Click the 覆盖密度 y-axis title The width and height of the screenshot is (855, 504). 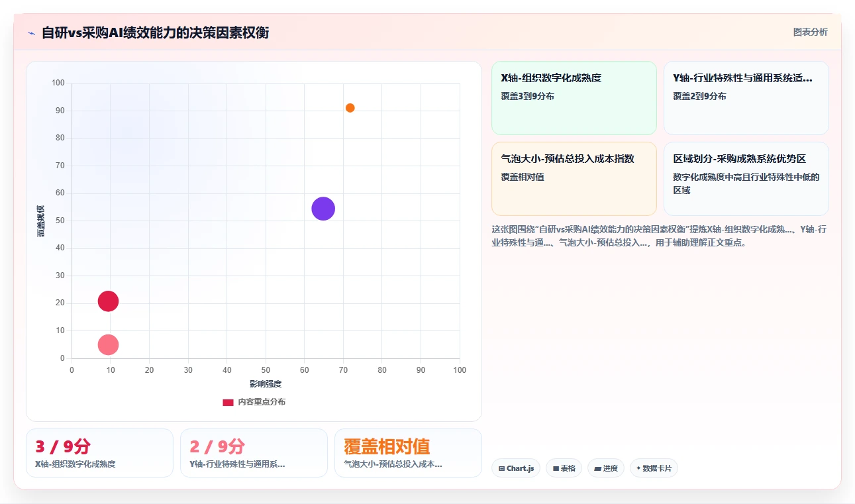[x=41, y=221]
